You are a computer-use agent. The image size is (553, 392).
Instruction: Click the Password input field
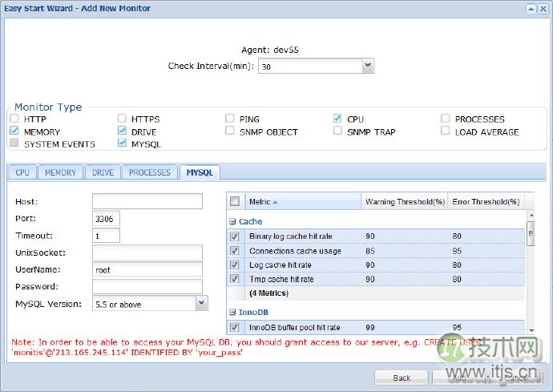pos(147,286)
